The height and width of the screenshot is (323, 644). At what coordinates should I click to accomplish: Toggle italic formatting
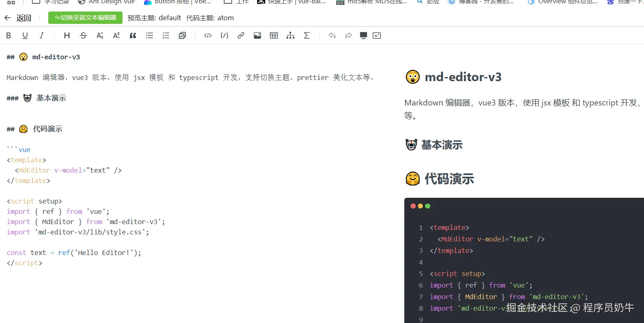41,35
